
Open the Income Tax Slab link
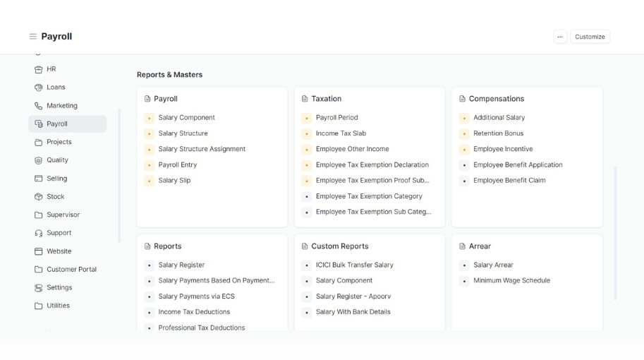tap(341, 133)
